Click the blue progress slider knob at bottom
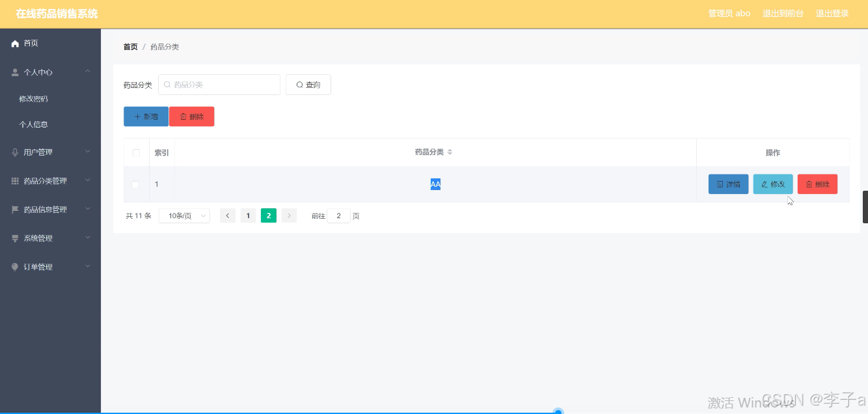 (558, 411)
